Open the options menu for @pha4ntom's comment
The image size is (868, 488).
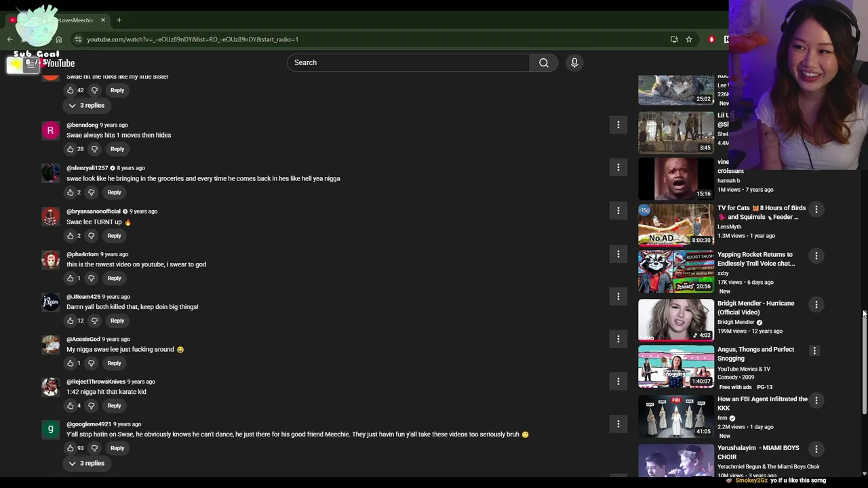click(618, 253)
